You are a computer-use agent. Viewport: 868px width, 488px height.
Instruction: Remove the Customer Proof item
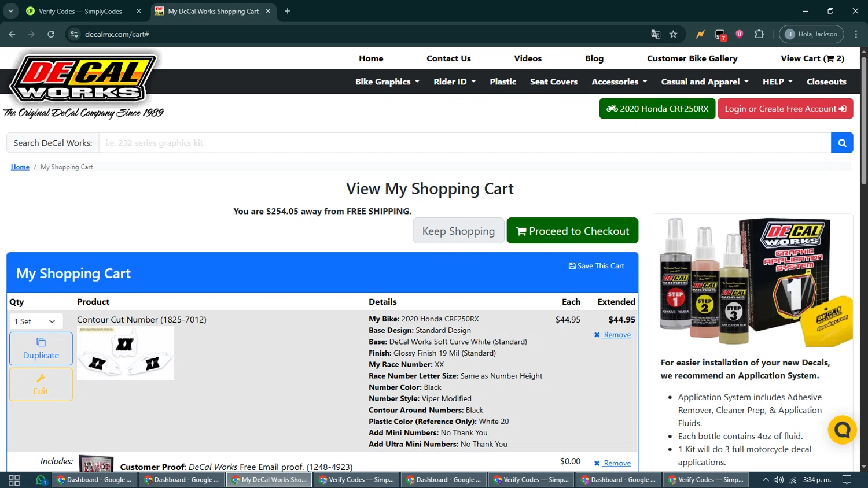(x=612, y=463)
